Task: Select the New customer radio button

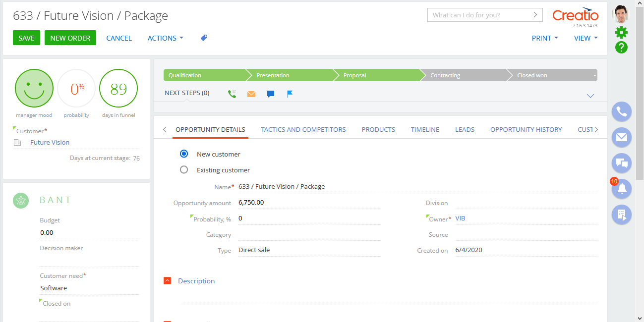Action: (x=184, y=154)
